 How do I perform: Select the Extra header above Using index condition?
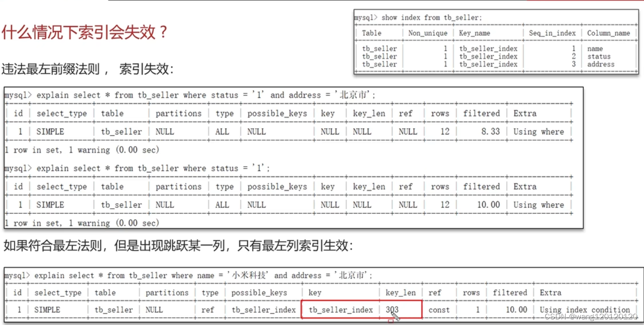[550, 293]
